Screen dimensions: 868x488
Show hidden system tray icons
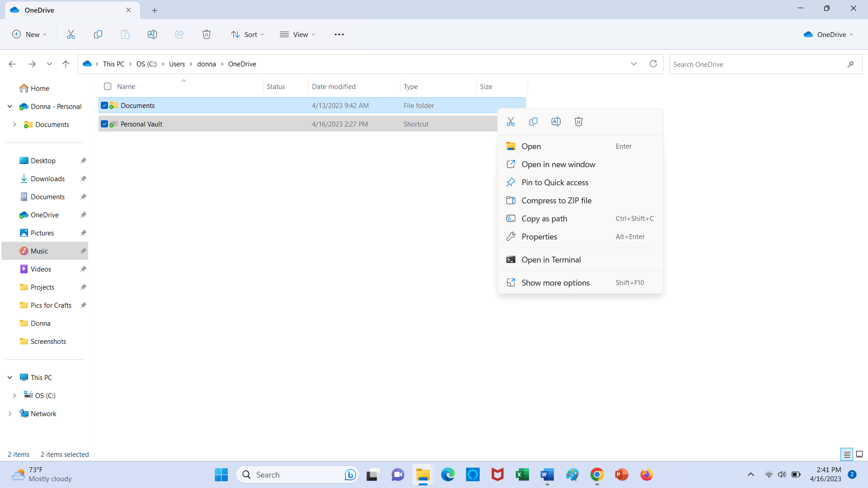click(751, 474)
